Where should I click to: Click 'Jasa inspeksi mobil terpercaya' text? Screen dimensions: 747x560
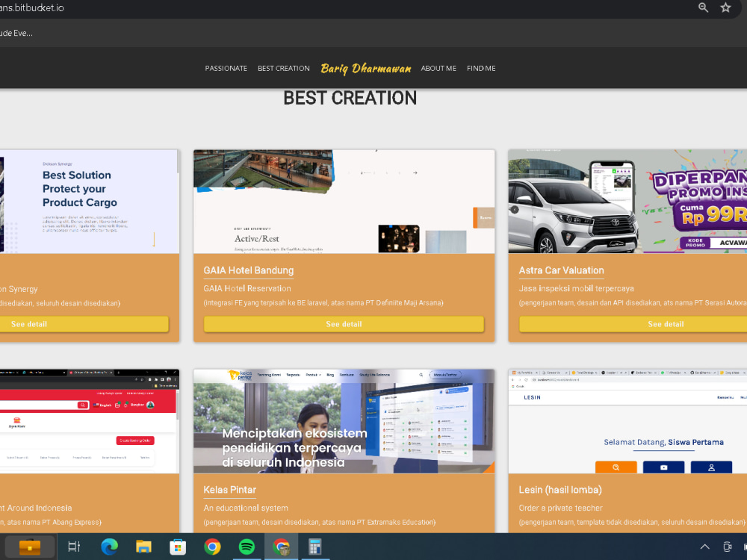point(576,288)
